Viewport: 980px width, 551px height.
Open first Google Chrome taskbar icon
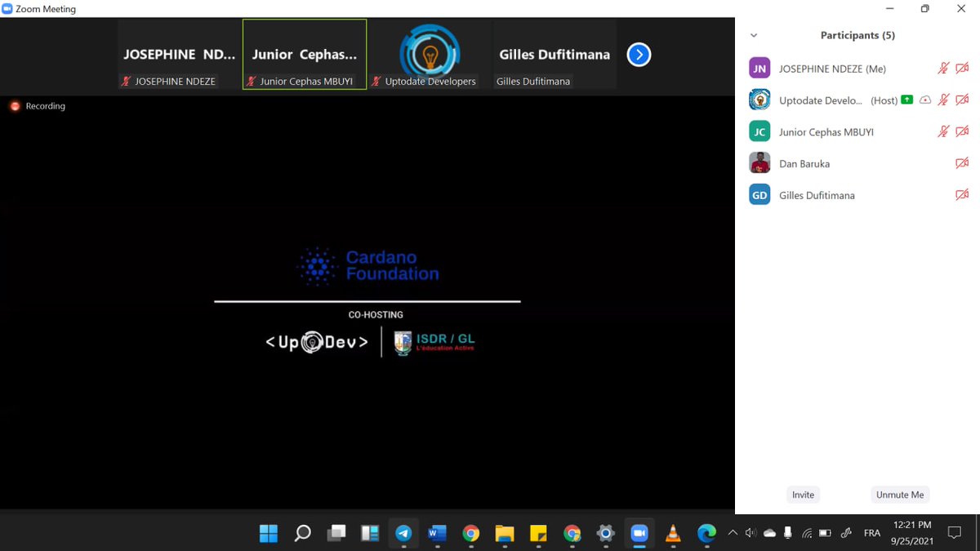[471, 534]
